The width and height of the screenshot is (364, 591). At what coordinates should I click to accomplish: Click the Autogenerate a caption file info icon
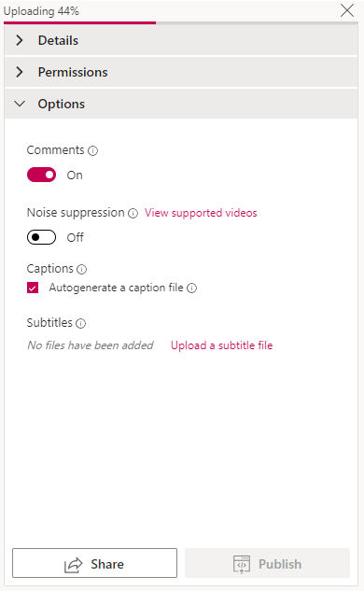pos(191,288)
